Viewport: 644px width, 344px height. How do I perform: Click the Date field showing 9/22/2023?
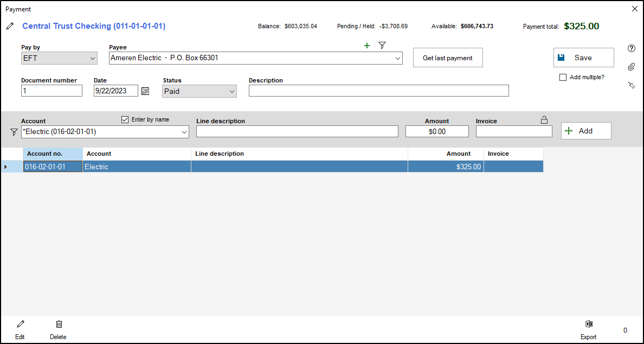(x=116, y=91)
